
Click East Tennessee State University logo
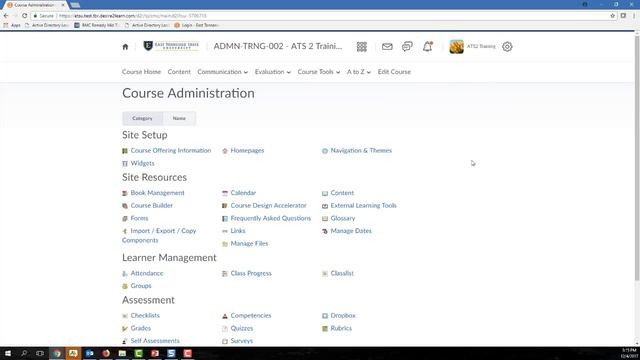[x=171, y=46]
